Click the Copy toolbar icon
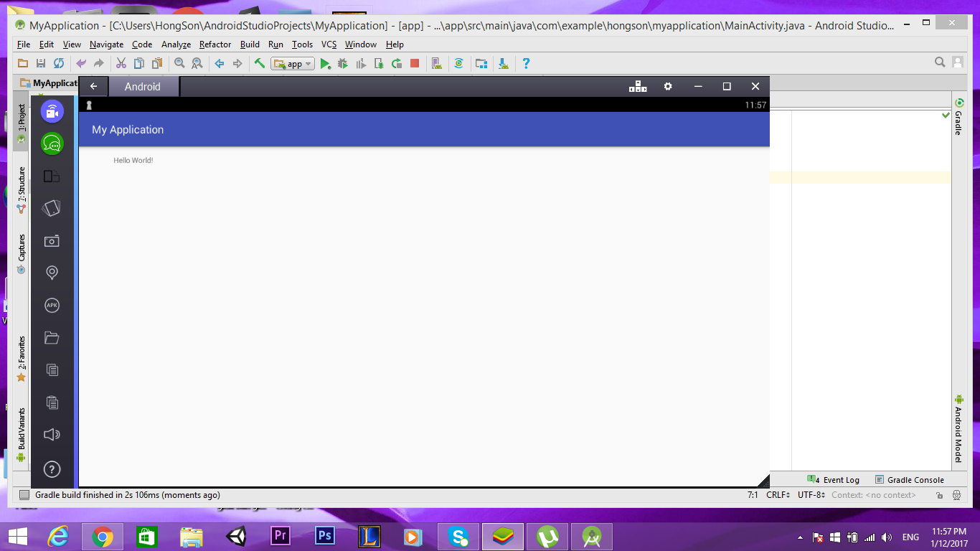 [139, 63]
